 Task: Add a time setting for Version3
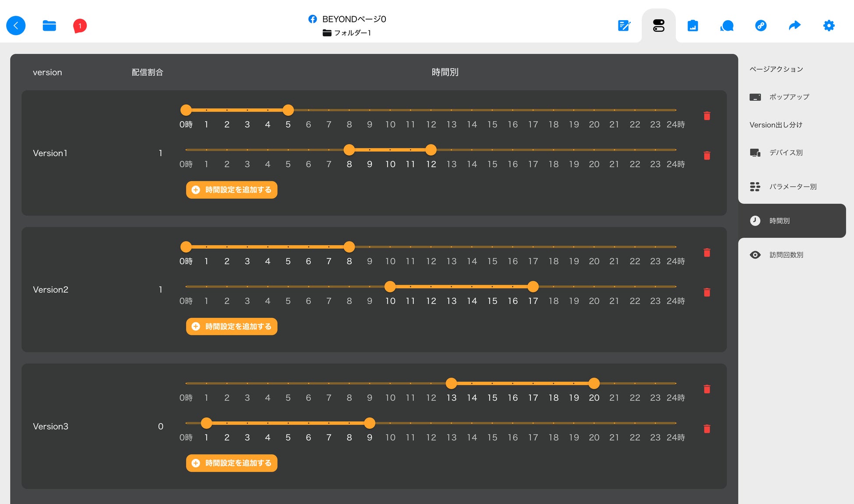pyautogui.click(x=232, y=463)
